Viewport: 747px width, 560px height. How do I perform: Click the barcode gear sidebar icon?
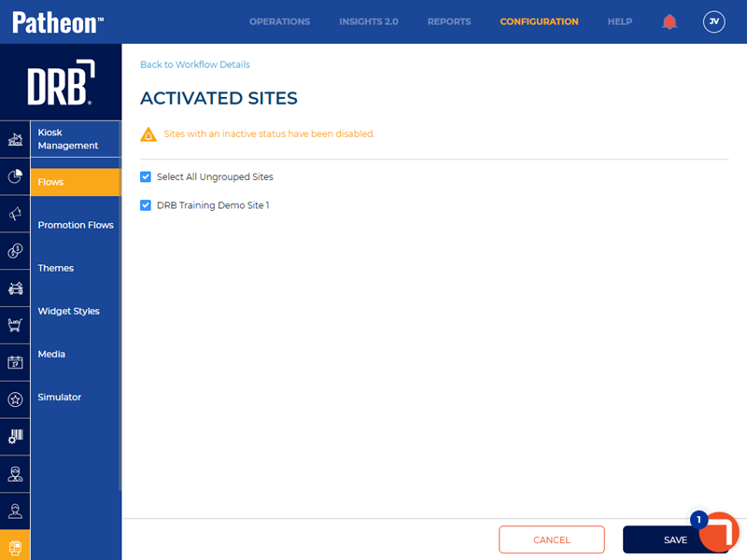[x=15, y=437]
